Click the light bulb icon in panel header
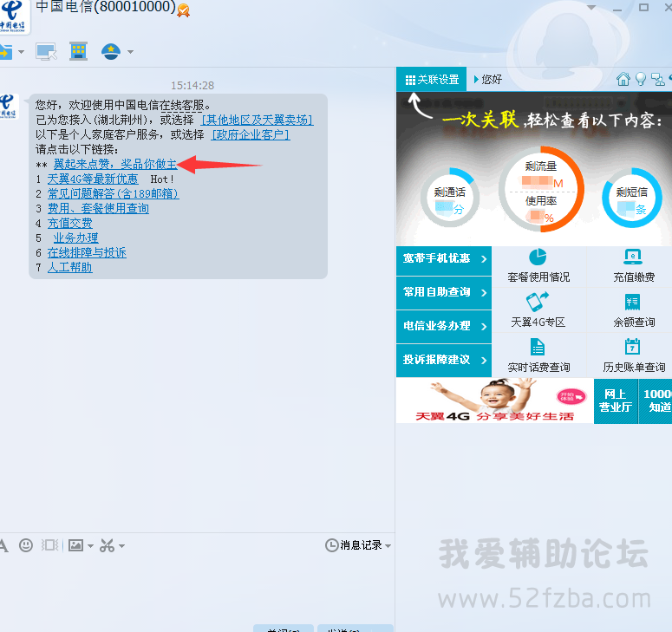Viewport: 672px width, 632px height. [x=641, y=79]
